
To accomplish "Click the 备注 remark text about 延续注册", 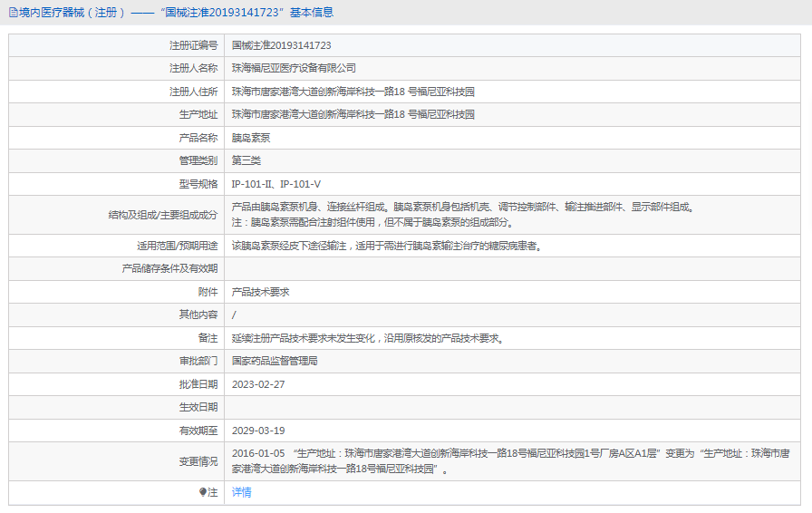I will [x=367, y=338].
